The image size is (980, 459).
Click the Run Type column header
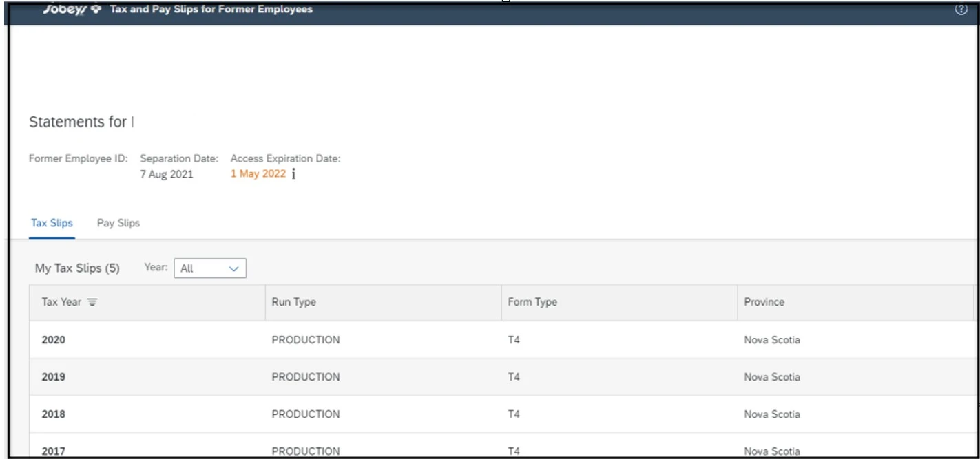(294, 302)
